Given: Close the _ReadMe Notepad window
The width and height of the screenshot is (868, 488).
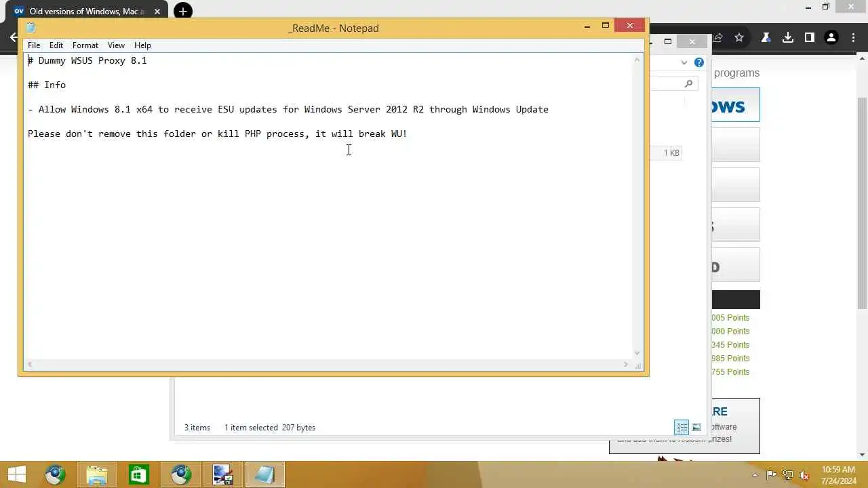Looking at the screenshot, I should [630, 26].
